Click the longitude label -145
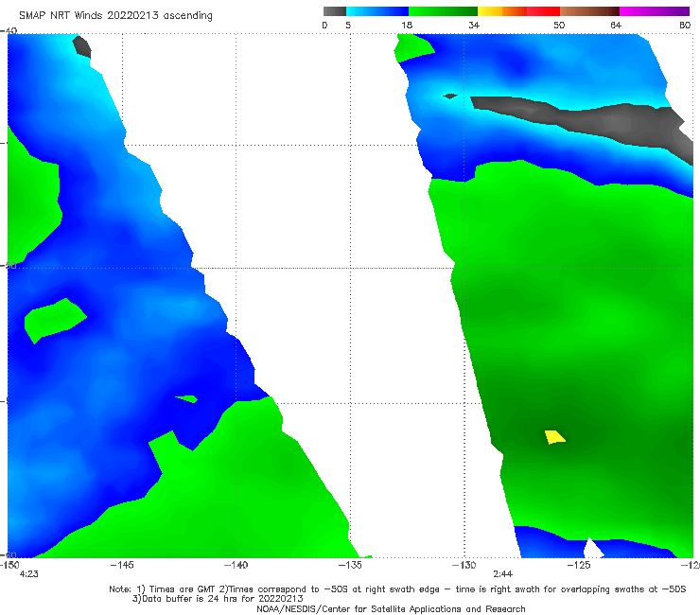This screenshot has height=615, width=700. coord(122,565)
